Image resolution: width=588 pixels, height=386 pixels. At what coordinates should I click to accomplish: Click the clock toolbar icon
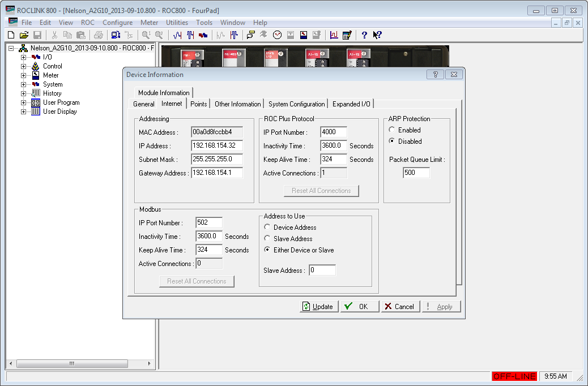[x=277, y=35]
